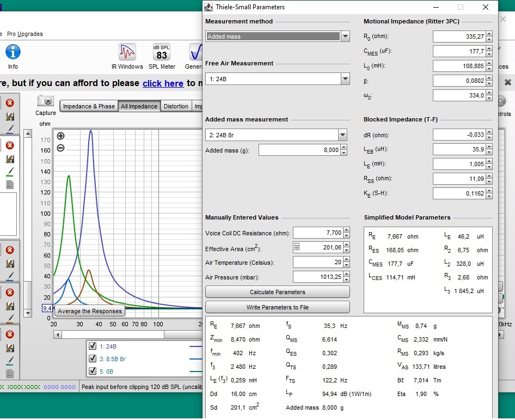
Task: Click the Calculate Parameters button
Action: (278, 292)
